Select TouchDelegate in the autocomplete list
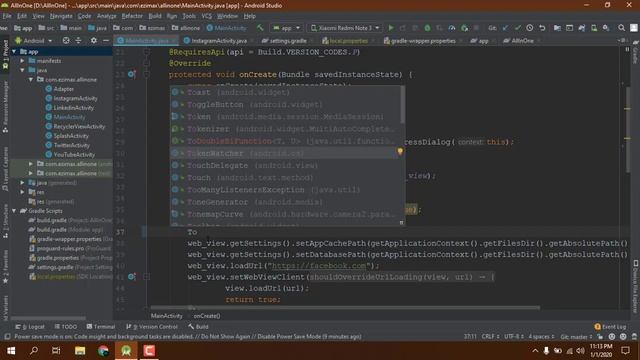 tap(287, 165)
